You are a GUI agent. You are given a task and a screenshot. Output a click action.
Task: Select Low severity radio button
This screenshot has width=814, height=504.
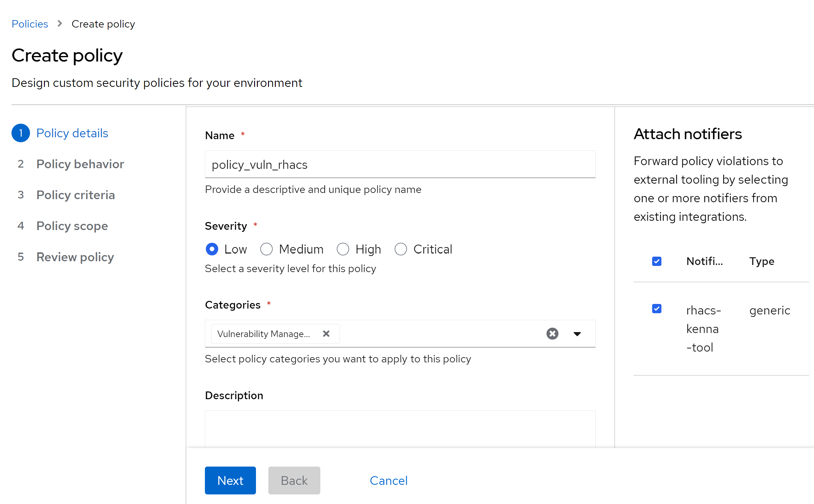click(212, 249)
